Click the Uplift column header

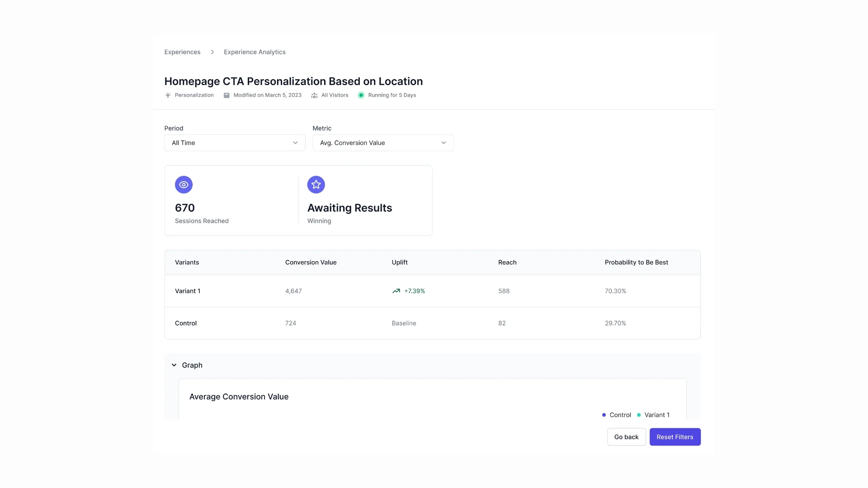(400, 263)
